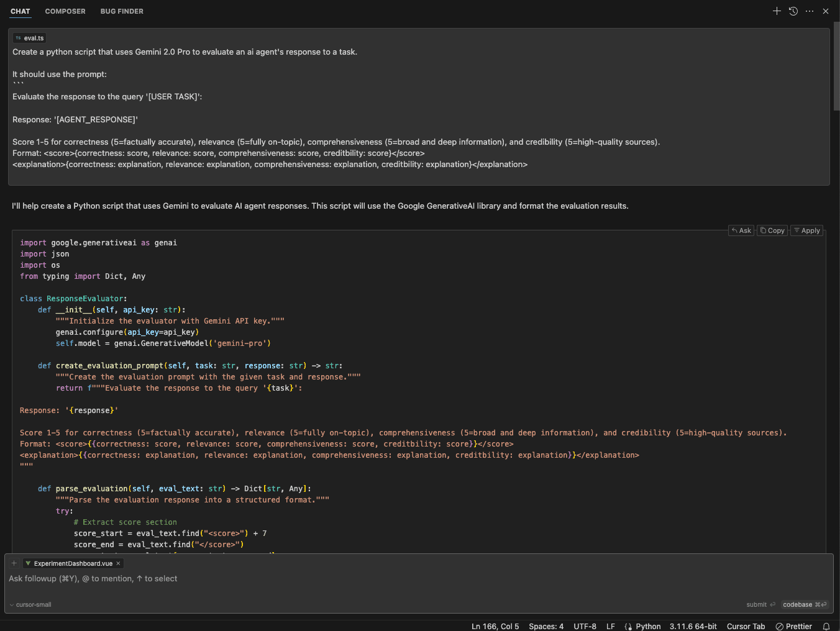This screenshot has height=631, width=840.
Task: Open the cursor-small model dropdown
Action: pos(30,605)
